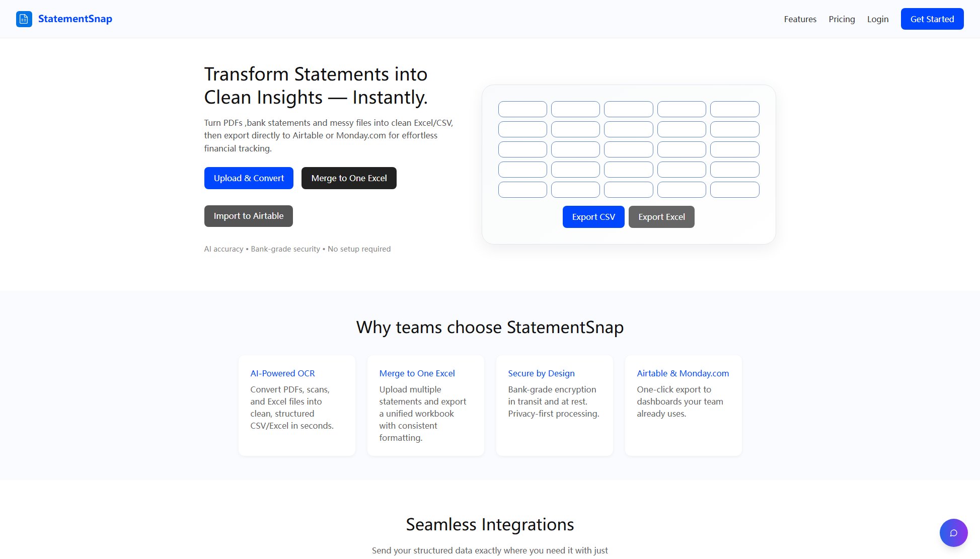Click 'Bank-grade encryption in transit' description
Viewport: 980px width, 559px height.
[x=554, y=402]
